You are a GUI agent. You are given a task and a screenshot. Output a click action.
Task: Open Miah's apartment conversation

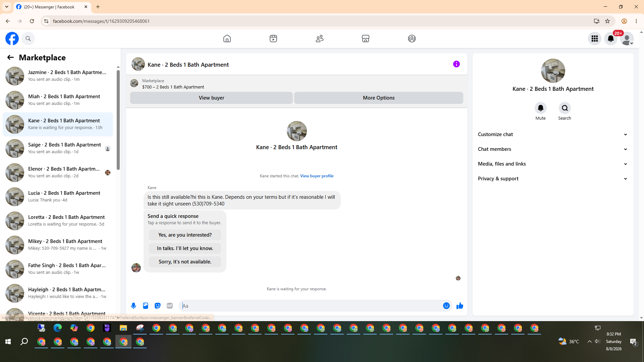click(58, 100)
